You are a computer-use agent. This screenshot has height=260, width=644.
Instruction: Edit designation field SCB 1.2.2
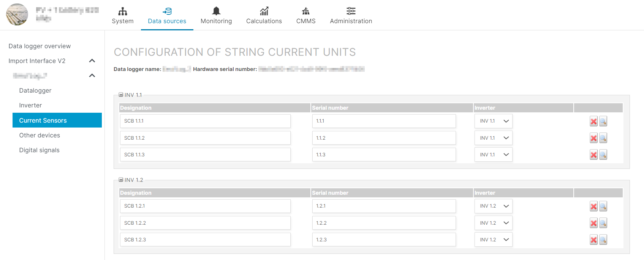coord(205,223)
